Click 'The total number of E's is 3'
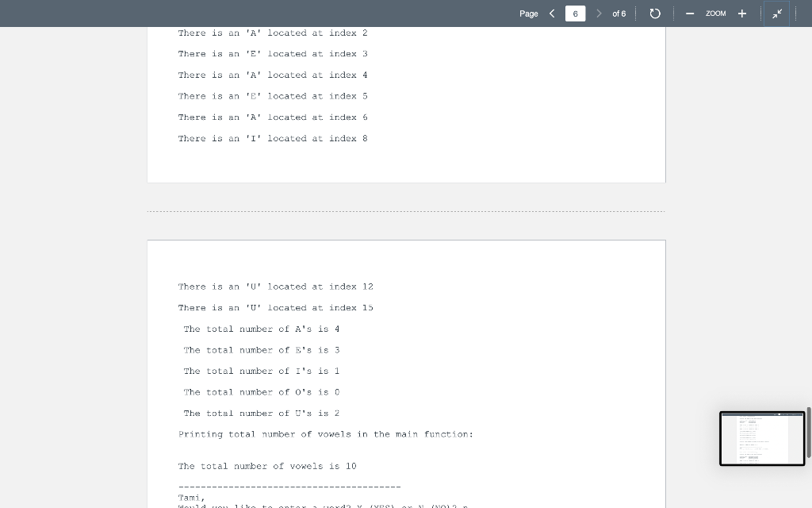 click(262, 350)
